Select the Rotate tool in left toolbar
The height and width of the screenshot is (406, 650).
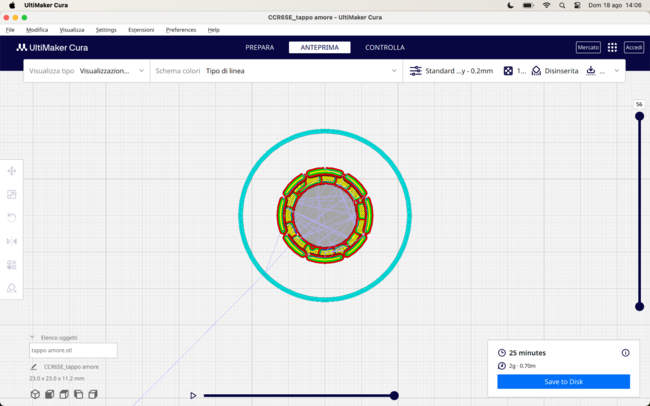12,217
